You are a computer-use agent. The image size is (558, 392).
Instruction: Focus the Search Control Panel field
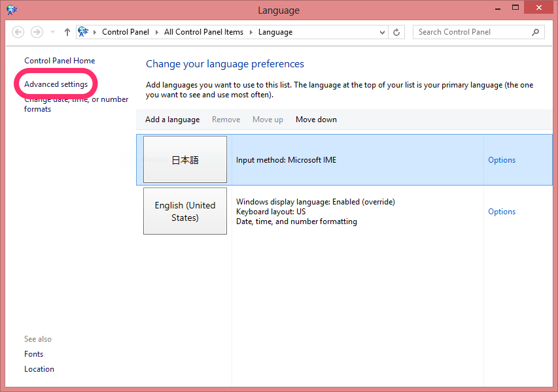point(479,32)
